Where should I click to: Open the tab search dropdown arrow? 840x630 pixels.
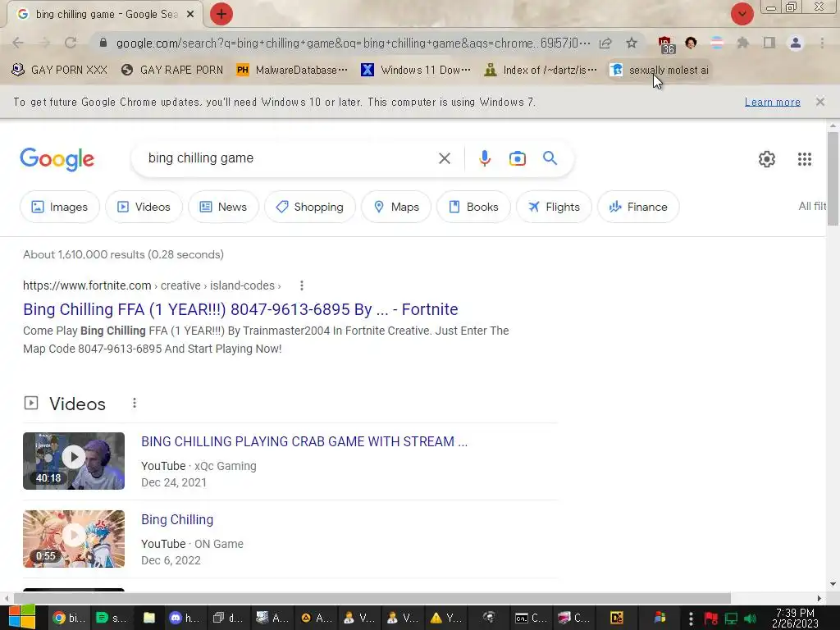(x=742, y=14)
